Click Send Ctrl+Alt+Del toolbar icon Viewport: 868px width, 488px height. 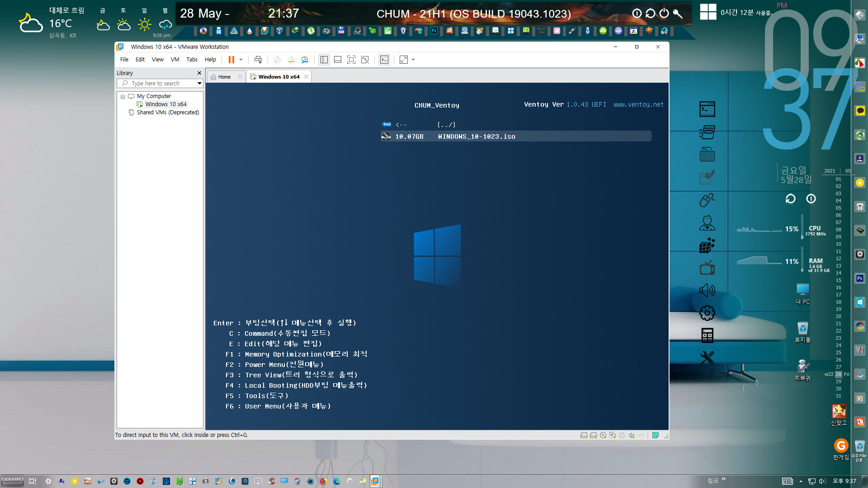258,60
